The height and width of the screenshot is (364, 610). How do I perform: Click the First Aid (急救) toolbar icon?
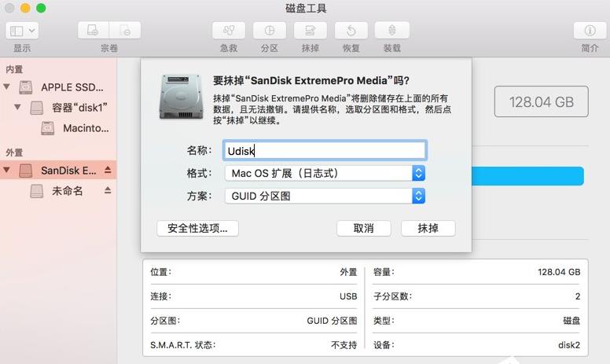228,31
